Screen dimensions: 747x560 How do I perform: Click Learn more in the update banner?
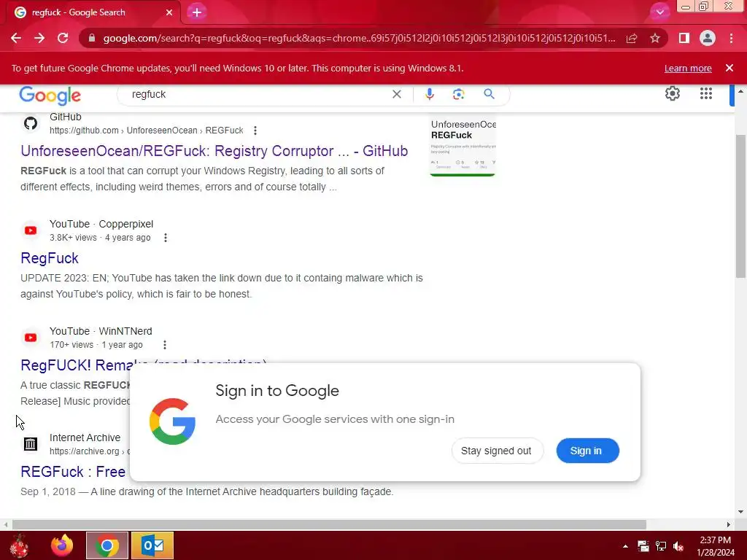[688, 68]
